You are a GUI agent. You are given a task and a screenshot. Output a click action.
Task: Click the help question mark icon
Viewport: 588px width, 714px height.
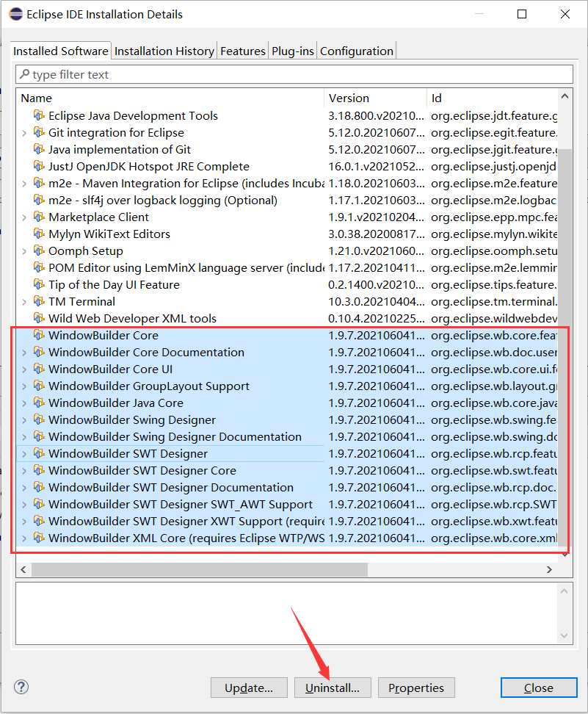[x=21, y=687]
